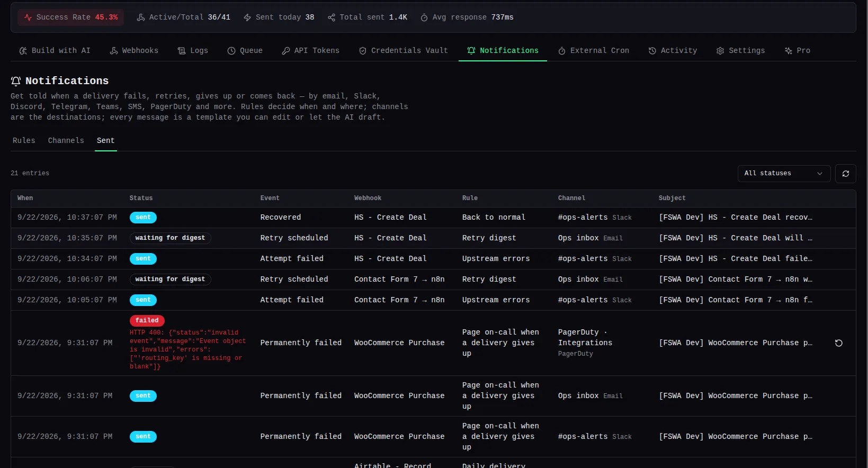868x468 pixels.
Task: Click Retry scheduled event at 10:06:07 PM
Action: coord(294,280)
